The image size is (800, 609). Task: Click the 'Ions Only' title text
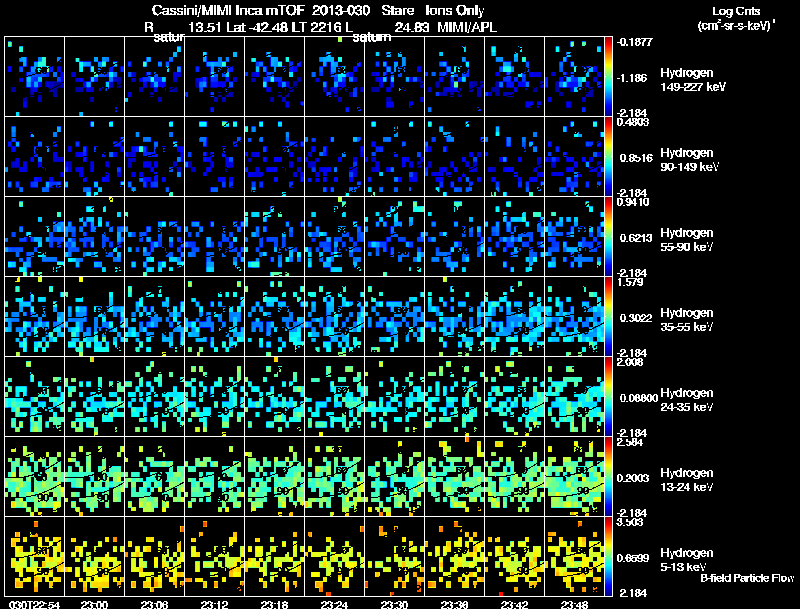[455, 11]
